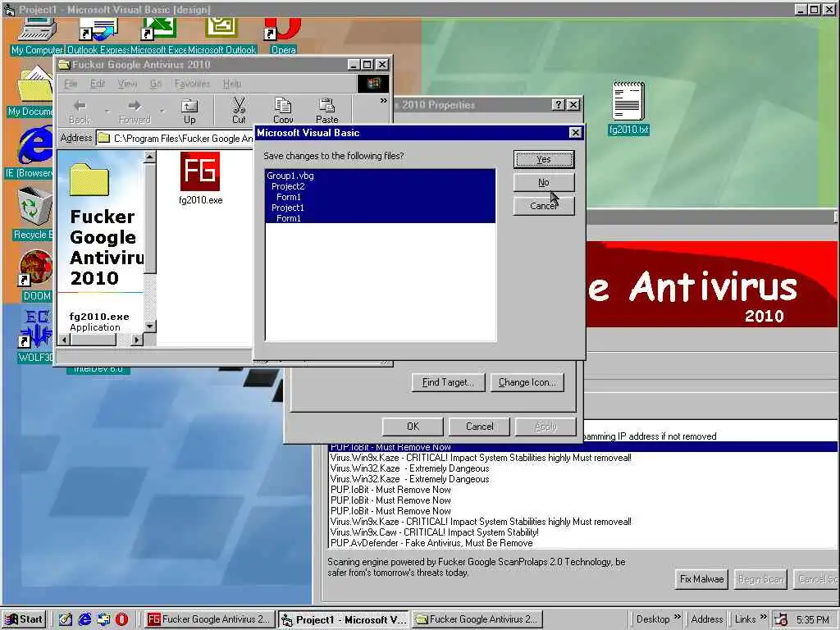This screenshot has width=840, height=630.
Task: Open the Recycle Bin icon
Action: pyautogui.click(x=33, y=213)
